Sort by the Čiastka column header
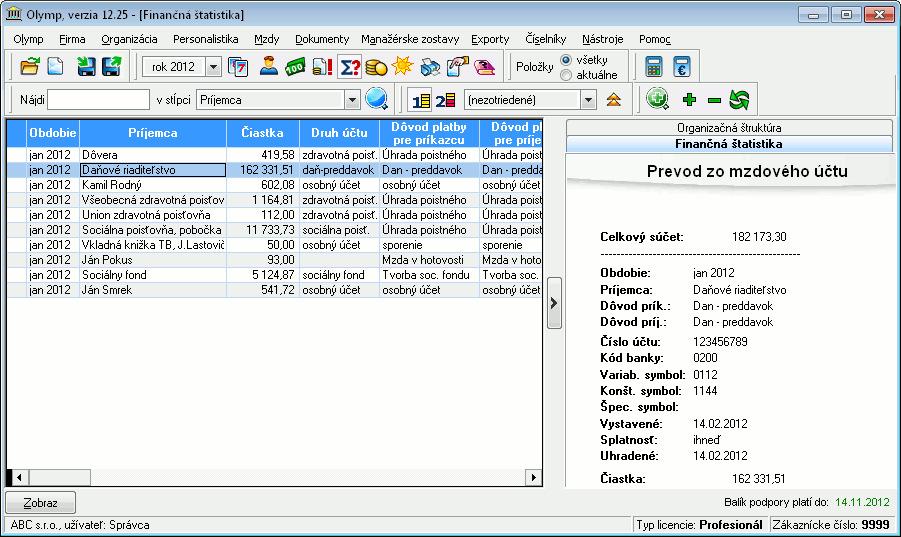The width and height of the screenshot is (901, 537). click(263, 133)
